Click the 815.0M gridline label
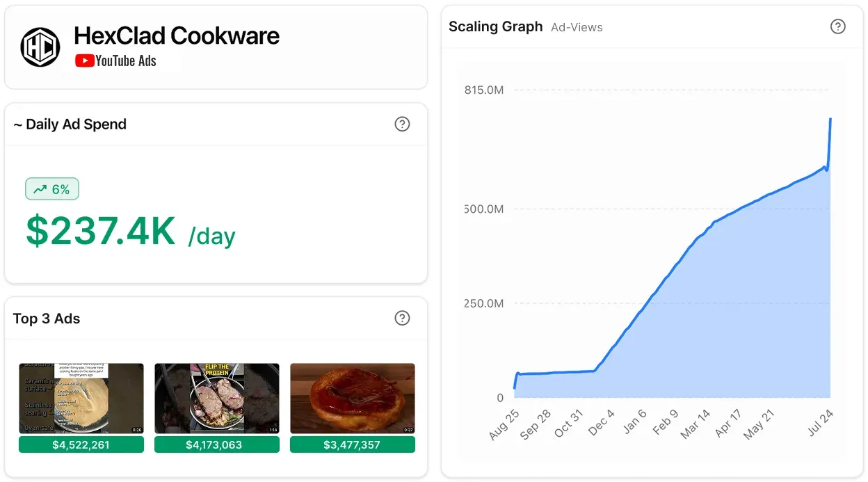This screenshot has height=482, width=868. pyautogui.click(x=484, y=90)
